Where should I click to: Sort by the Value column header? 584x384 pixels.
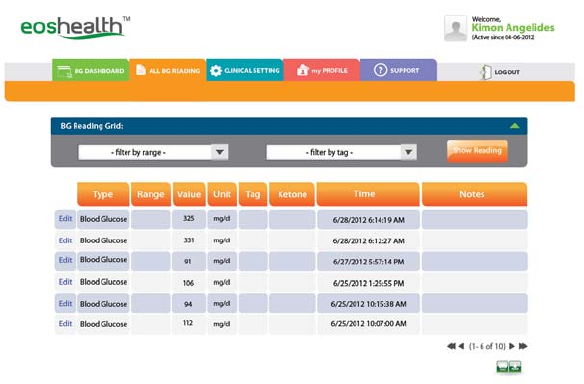(189, 194)
